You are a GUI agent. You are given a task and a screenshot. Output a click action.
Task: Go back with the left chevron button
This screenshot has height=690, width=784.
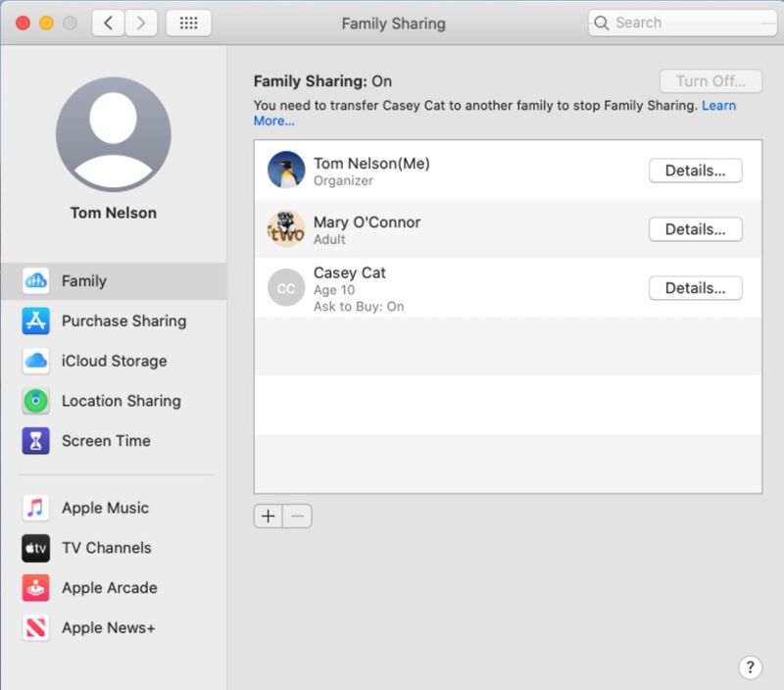point(108,23)
